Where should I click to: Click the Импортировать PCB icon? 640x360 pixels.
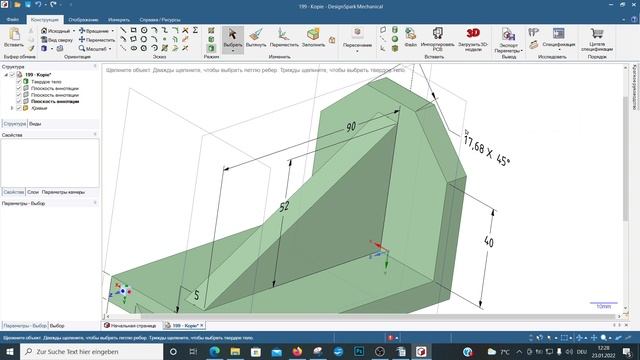(x=437, y=39)
